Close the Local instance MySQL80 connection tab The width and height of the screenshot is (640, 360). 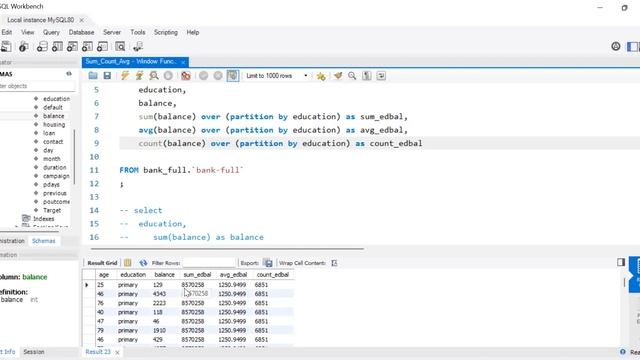(82, 20)
